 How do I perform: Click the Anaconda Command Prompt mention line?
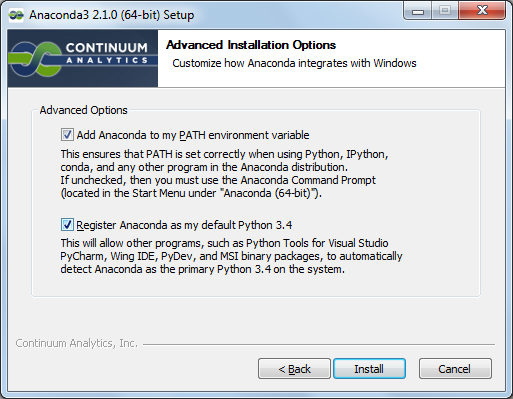(x=218, y=180)
